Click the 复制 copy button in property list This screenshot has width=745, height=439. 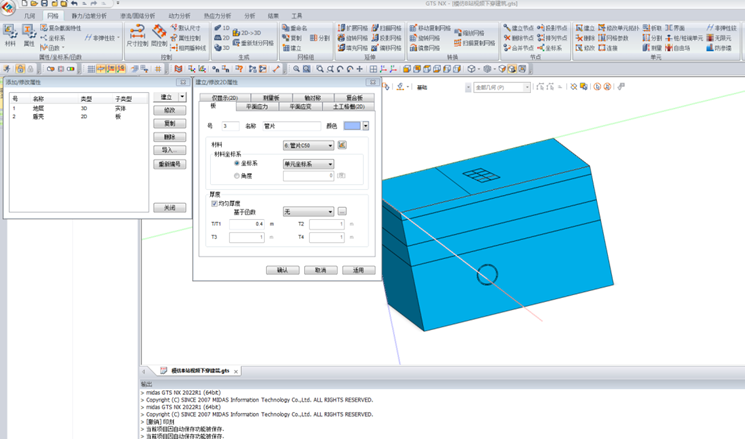[x=170, y=124]
